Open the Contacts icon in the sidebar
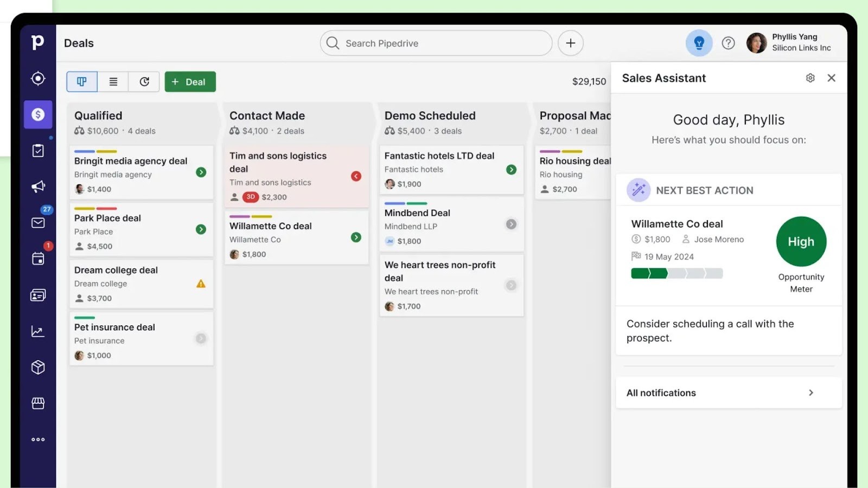This screenshot has height=488, width=868. [38, 295]
